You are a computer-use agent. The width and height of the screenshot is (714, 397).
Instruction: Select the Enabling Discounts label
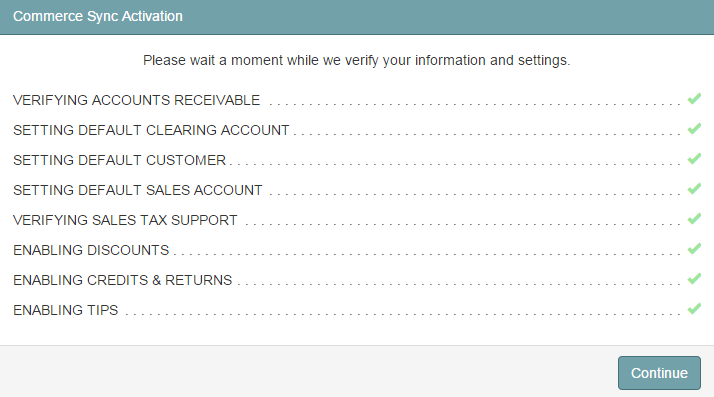(x=91, y=250)
